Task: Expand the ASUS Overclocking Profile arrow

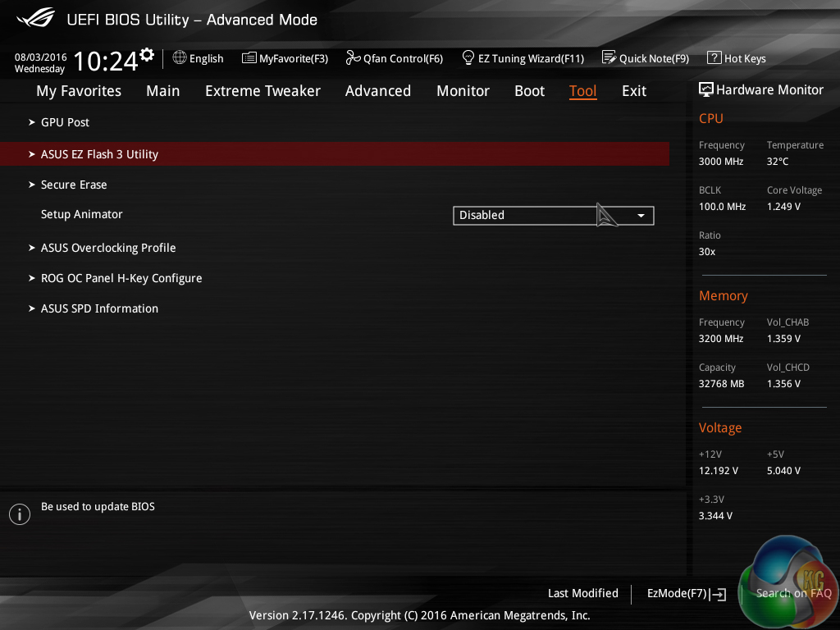Action: pyautogui.click(x=32, y=248)
